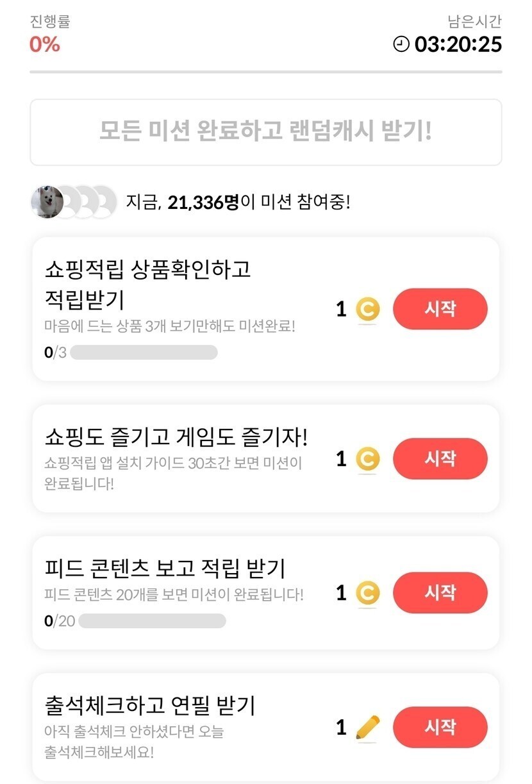Tap 시작 on 피드 콘텐츠 보고 적립 받기
The height and width of the screenshot is (784, 532).
[440, 592]
